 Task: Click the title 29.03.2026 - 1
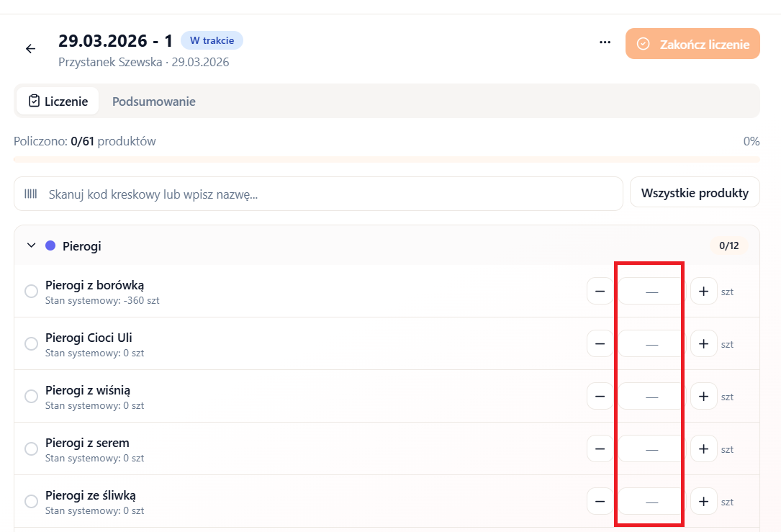(116, 40)
